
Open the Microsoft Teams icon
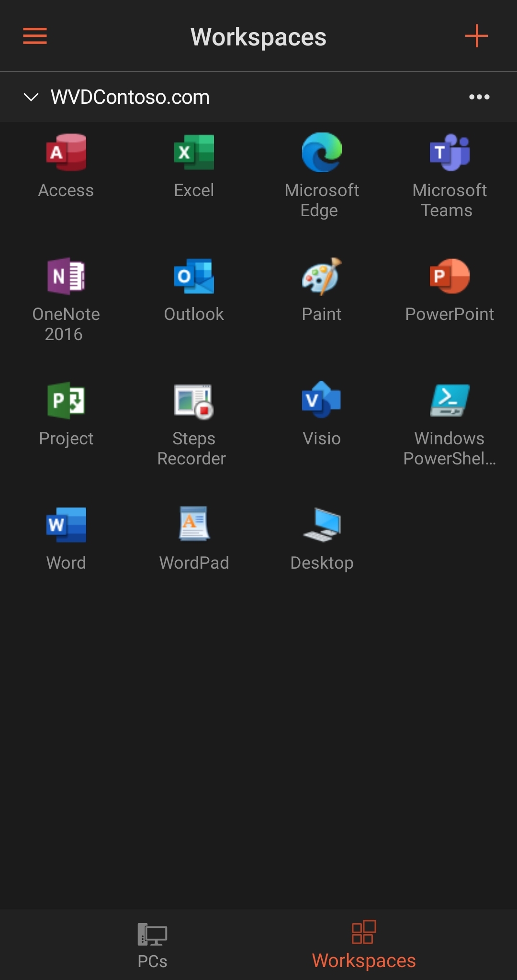(450, 153)
